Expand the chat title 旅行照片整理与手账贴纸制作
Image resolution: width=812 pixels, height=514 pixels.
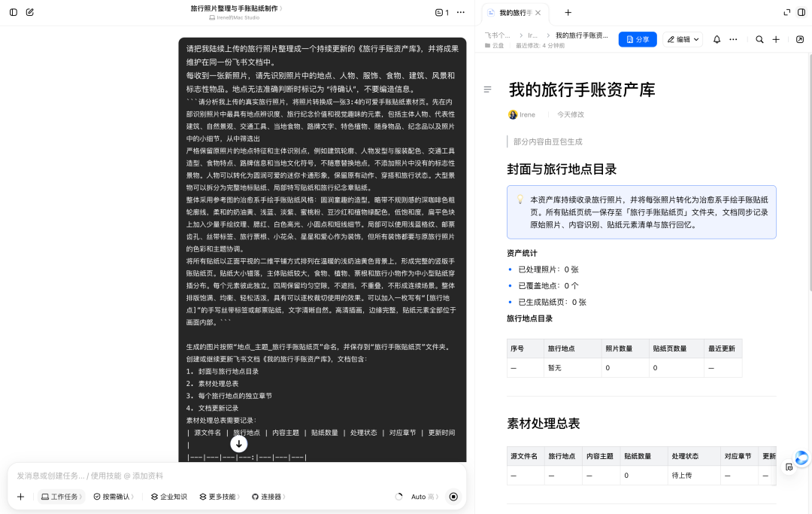click(x=236, y=8)
